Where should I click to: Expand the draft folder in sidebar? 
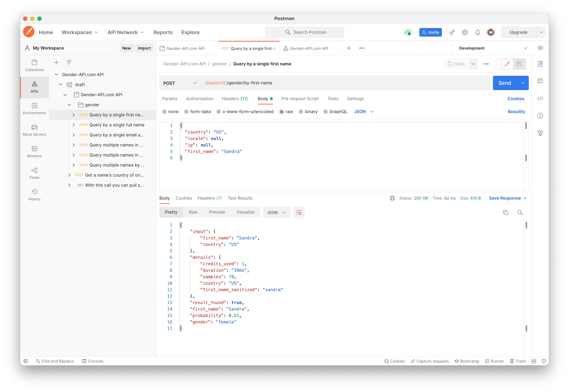point(60,84)
